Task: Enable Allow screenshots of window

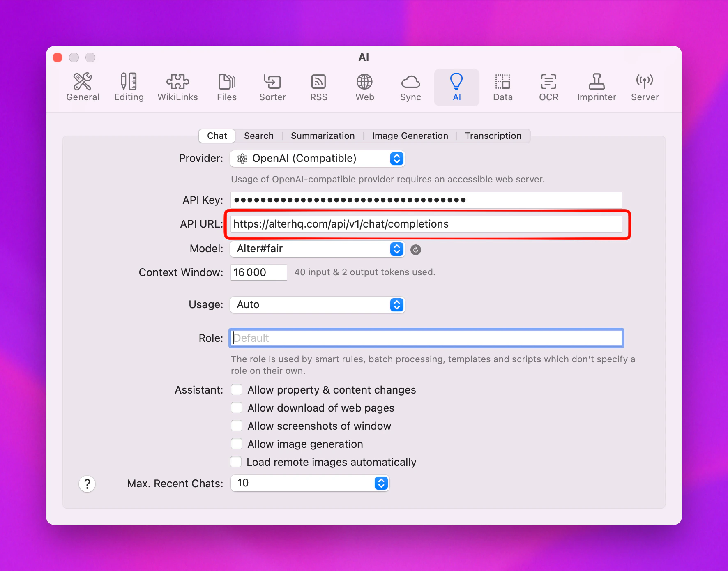Action: (x=237, y=426)
